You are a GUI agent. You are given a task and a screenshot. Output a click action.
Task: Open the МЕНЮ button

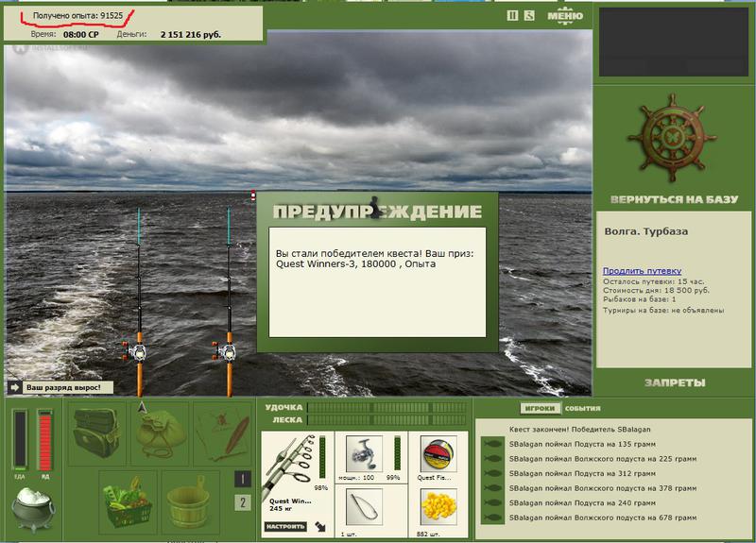(x=565, y=15)
